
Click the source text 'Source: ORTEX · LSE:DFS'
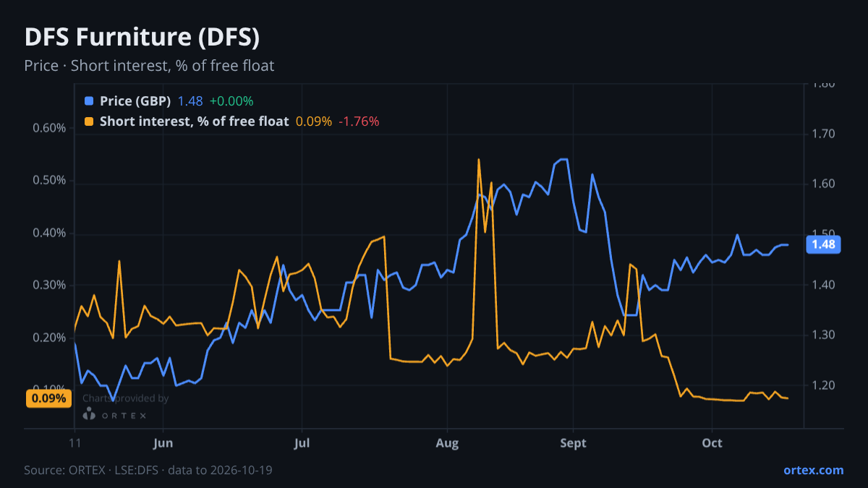tap(91, 470)
